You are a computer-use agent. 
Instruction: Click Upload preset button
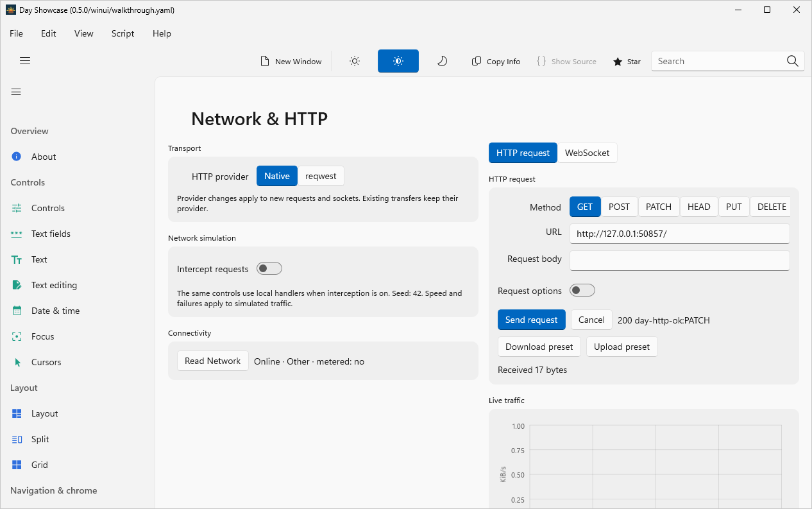tap(622, 347)
